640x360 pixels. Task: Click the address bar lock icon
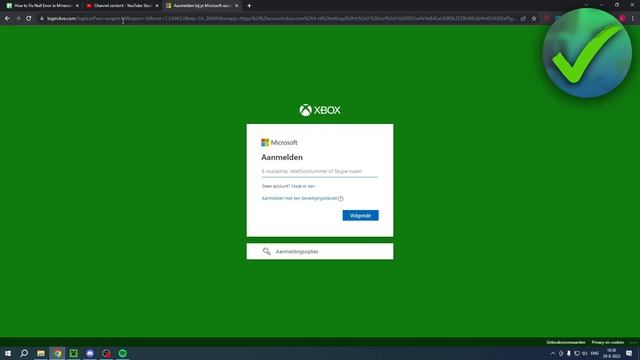[42, 18]
